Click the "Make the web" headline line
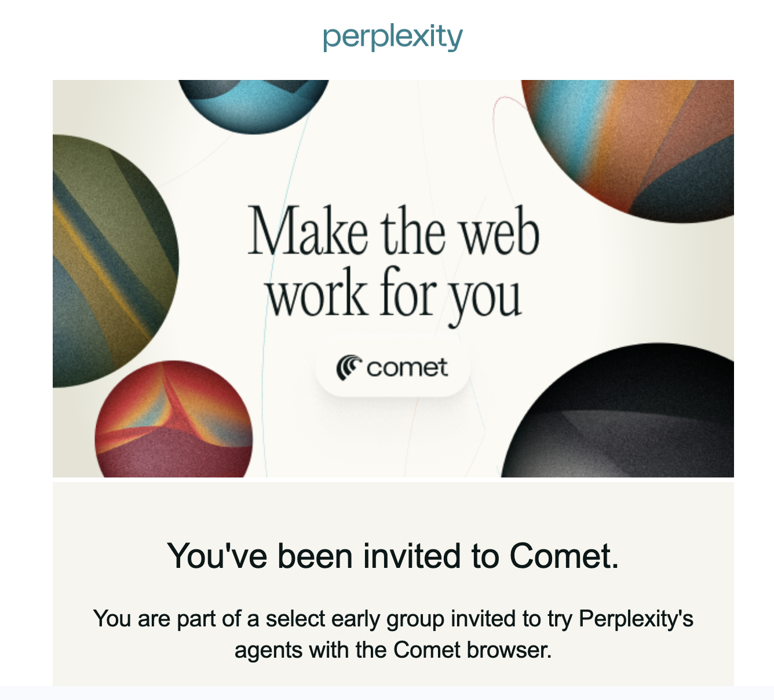Viewport: 774px width, 700px height. point(393,232)
